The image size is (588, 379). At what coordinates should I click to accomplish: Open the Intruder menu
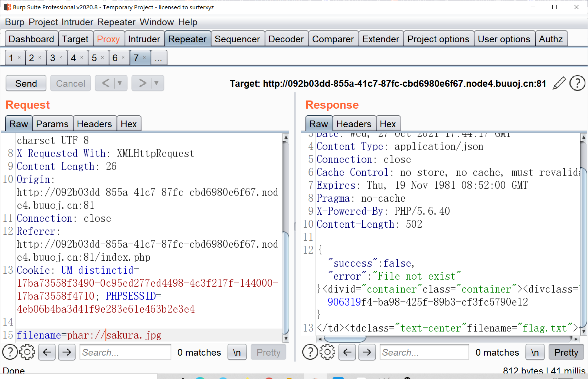(x=77, y=22)
